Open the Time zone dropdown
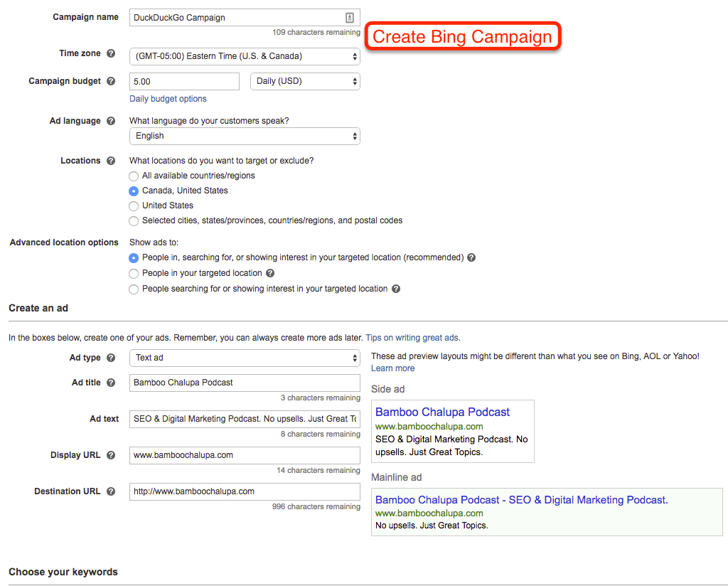 pyautogui.click(x=245, y=56)
